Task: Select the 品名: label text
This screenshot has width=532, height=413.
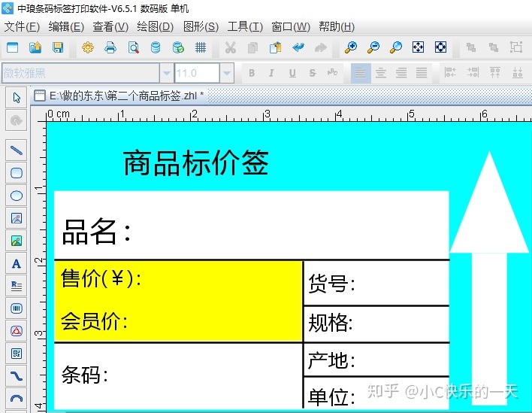Action: coord(96,231)
